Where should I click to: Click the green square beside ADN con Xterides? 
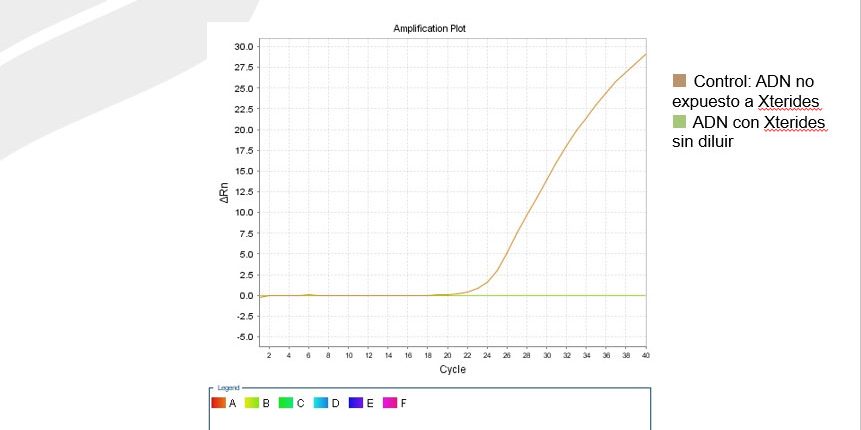click(x=680, y=122)
